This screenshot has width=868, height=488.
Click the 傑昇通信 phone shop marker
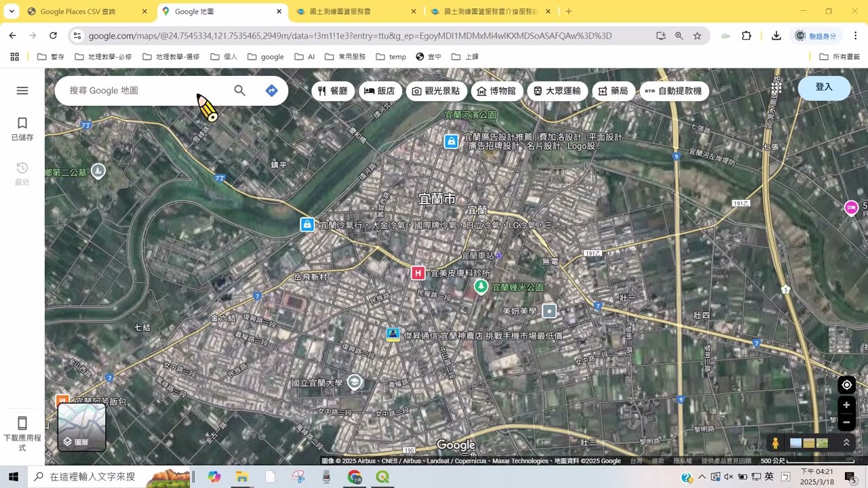[393, 334]
